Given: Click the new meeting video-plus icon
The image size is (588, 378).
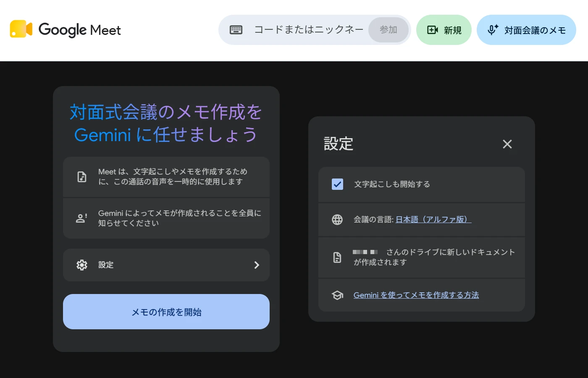Looking at the screenshot, I should pyautogui.click(x=433, y=30).
